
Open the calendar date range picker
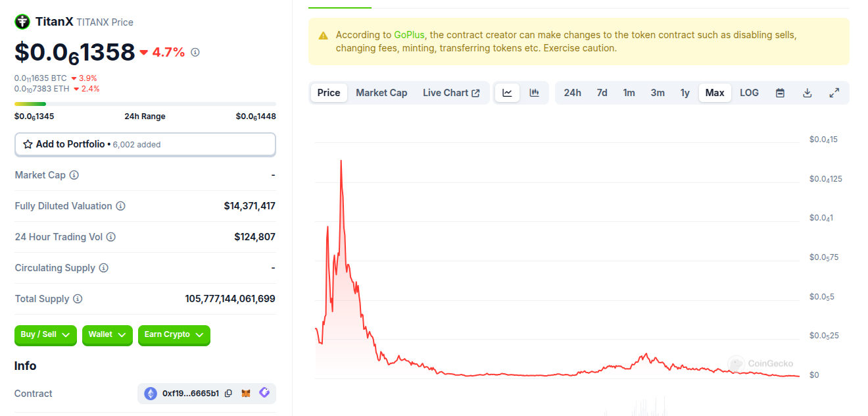(x=780, y=93)
